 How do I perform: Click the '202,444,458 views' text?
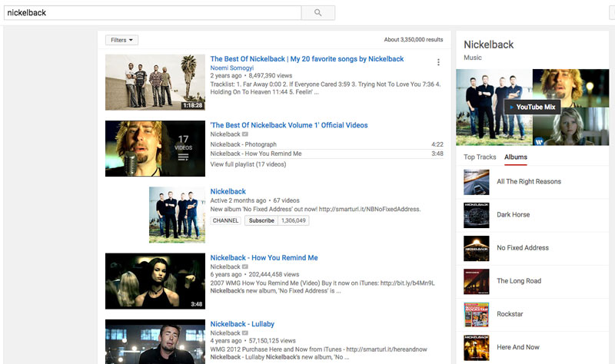tap(274, 274)
